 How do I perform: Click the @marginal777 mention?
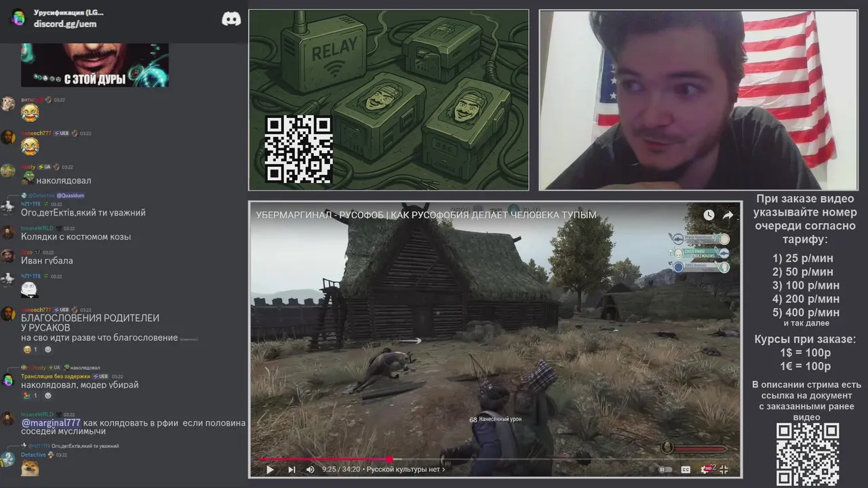(x=51, y=423)
